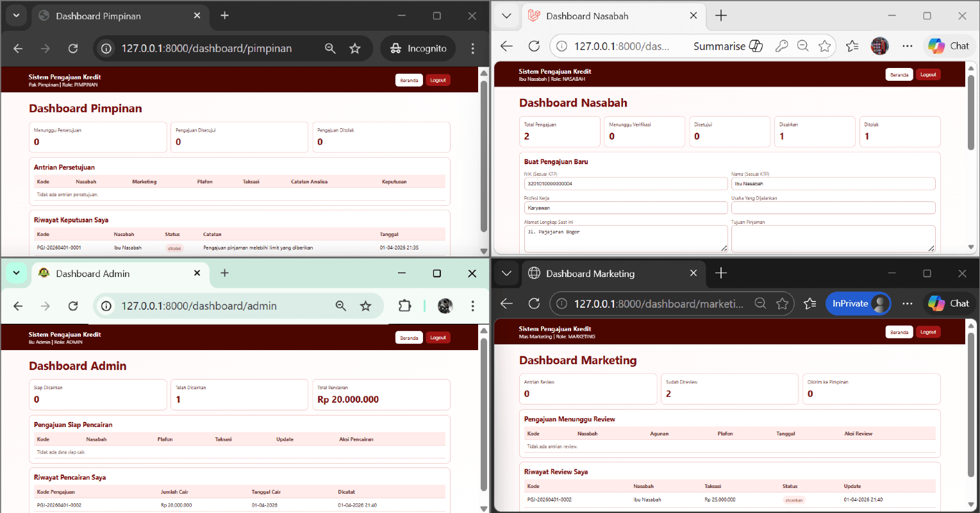The width and height of the screenshot is (980, 513).
Task: Bookmark the Dashboard Admin page with the star
Action: coord(365,306)
